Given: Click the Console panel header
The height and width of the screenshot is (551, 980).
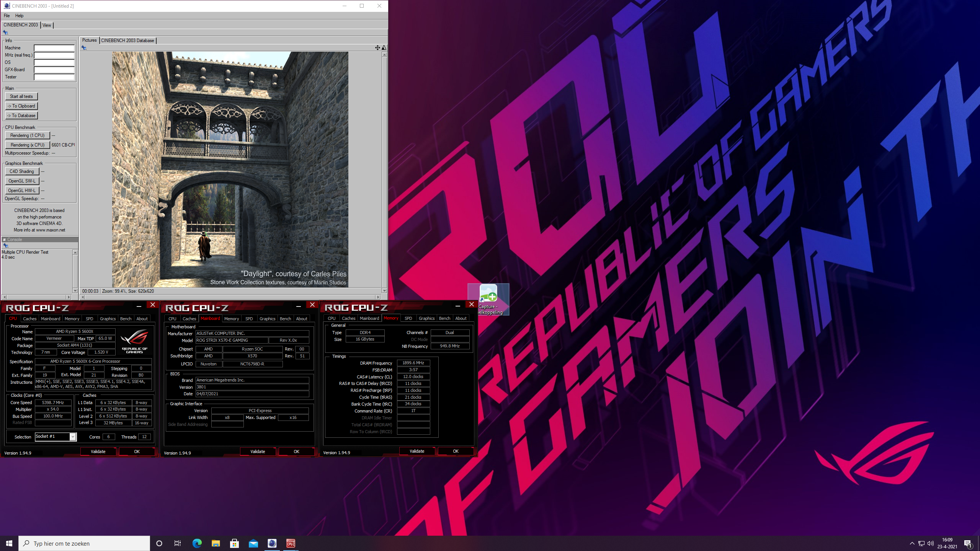Looking at the screenshot, I should click(40, 240).
